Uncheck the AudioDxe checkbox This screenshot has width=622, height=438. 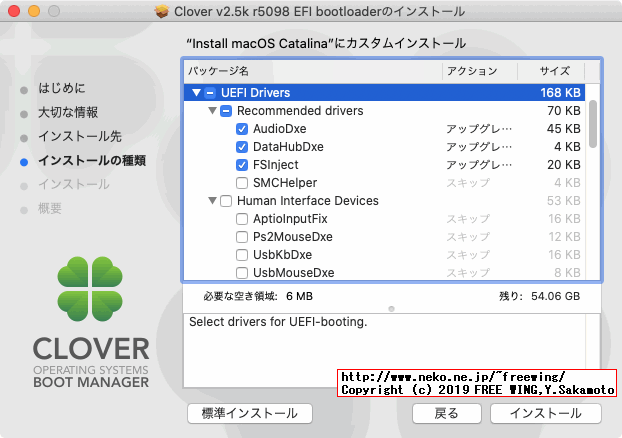coord(242,129)
